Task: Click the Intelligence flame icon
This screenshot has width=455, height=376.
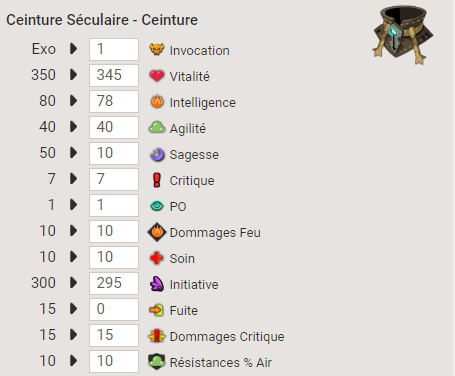Action: [157, 101]
